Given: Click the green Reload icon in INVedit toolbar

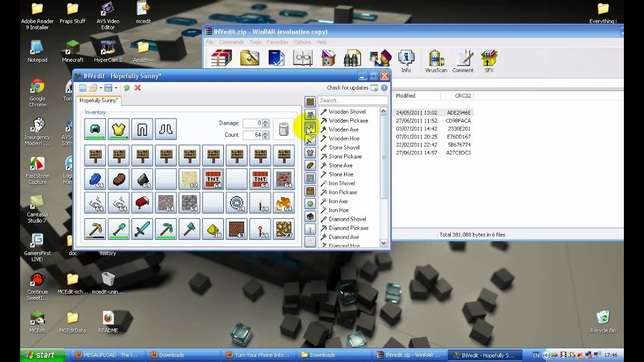Looking at the screenshot, I should (127, 88).
